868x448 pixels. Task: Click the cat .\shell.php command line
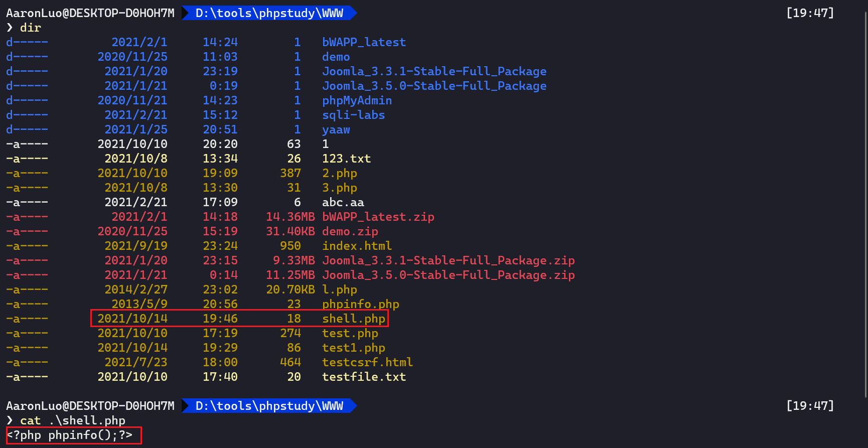72,420
